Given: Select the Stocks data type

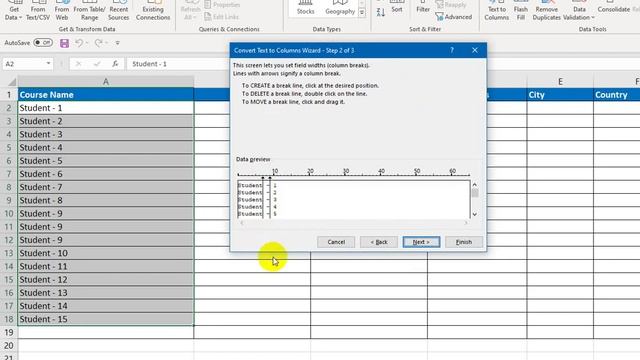Looking at the screenshot, I should (305, 8).
